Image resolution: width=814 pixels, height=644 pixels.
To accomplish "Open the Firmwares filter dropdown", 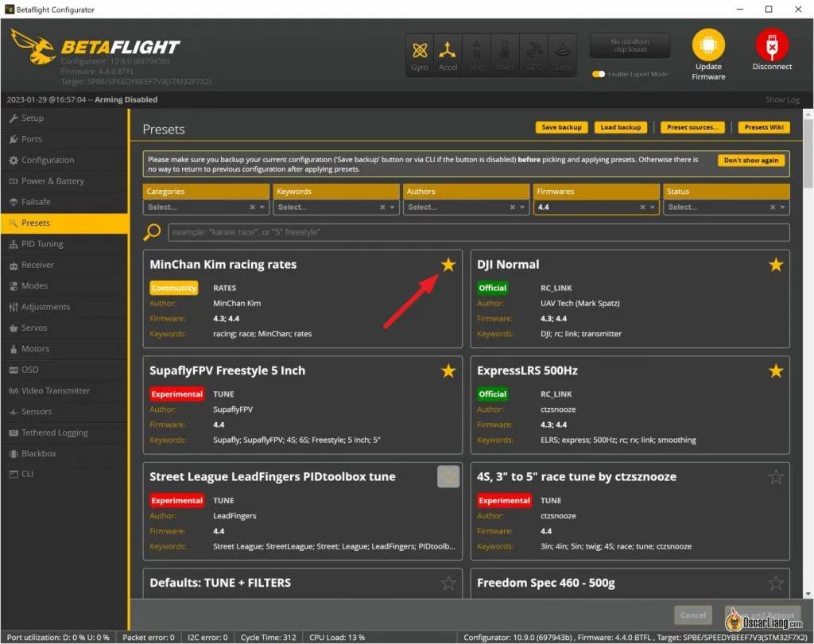I will click(x=653, y=208).
